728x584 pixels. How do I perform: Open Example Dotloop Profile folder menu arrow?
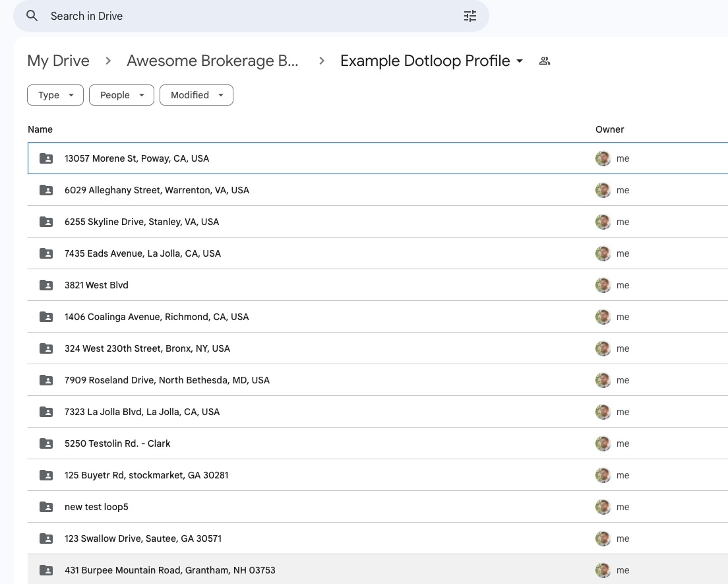click(520, 61)
